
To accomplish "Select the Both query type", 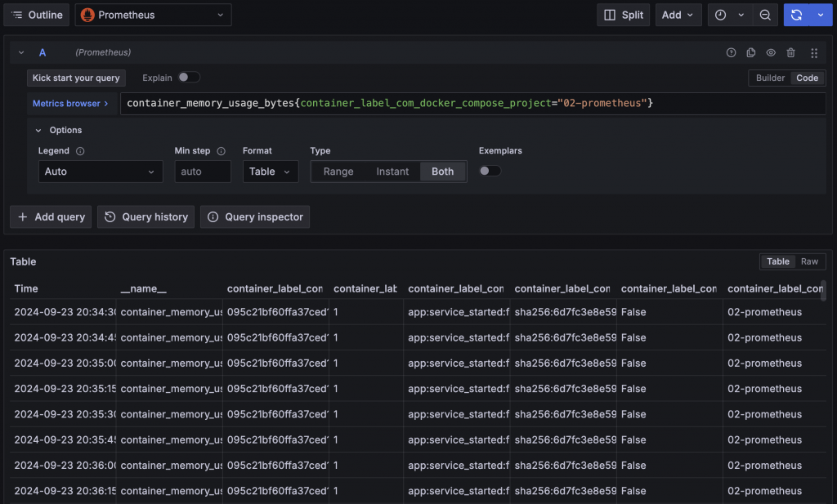I will (442, 172).
